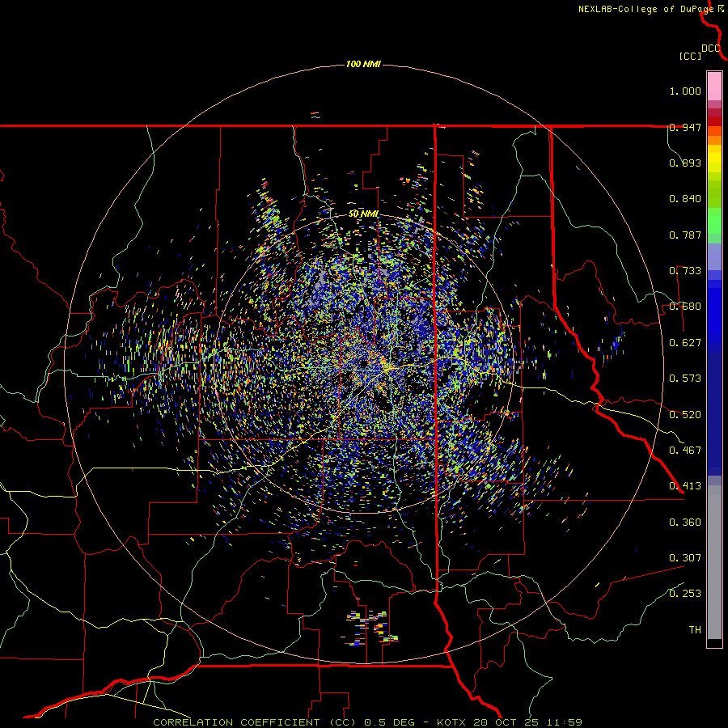The image size is (728, 728).
Task: Select the 0.520 scale value
Action: 685,415
